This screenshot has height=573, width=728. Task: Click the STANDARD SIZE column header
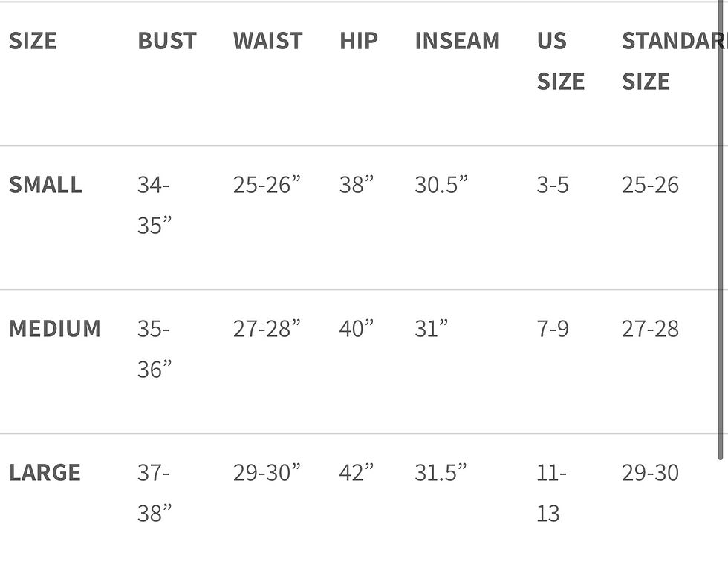click(x=675, y=61)
